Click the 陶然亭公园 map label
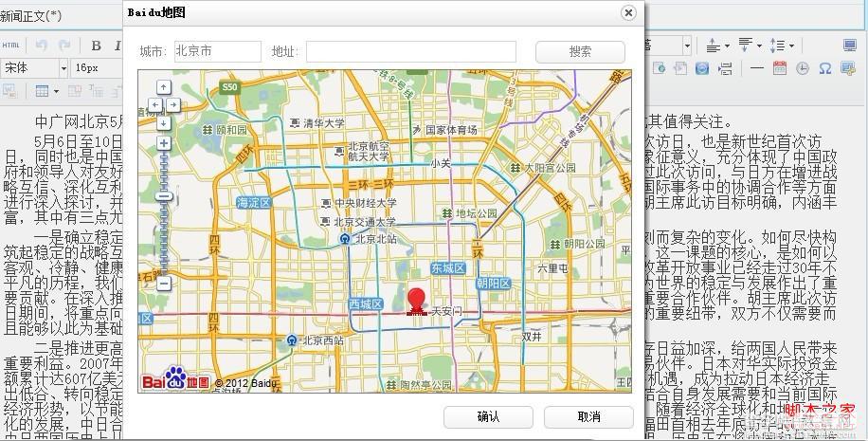This screenshot has width=868, height=441. pyautogui.click(x=426, y=384)
